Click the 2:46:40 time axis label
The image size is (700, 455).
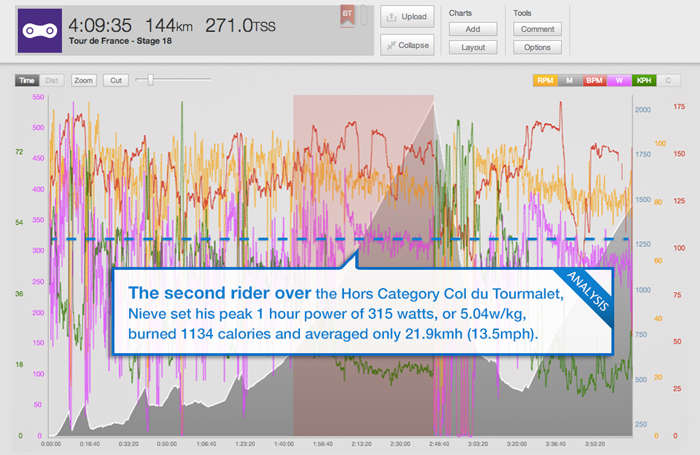point(439,444)
